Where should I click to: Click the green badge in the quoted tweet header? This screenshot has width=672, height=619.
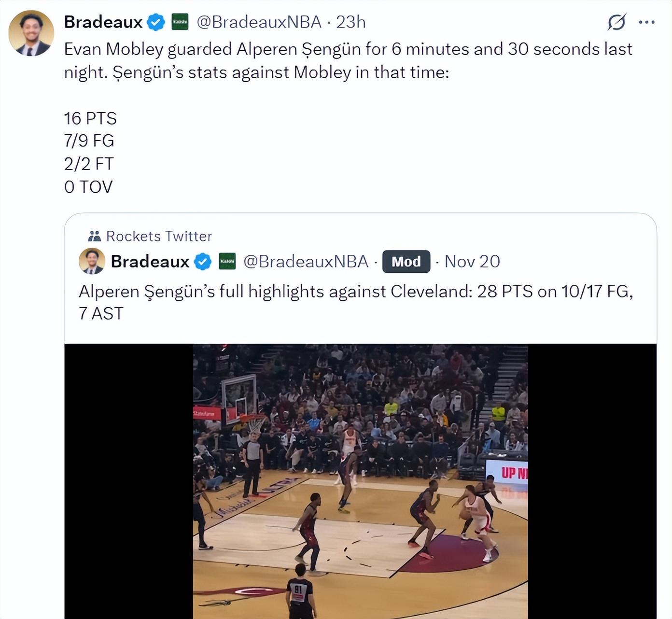click(x=227, y=261)
